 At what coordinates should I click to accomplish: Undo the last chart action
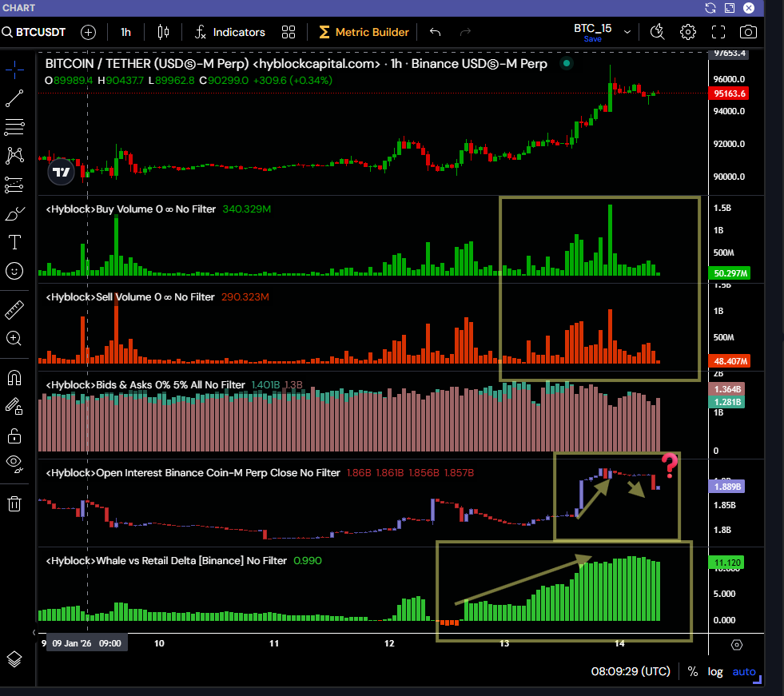click(x=435, y=33)
